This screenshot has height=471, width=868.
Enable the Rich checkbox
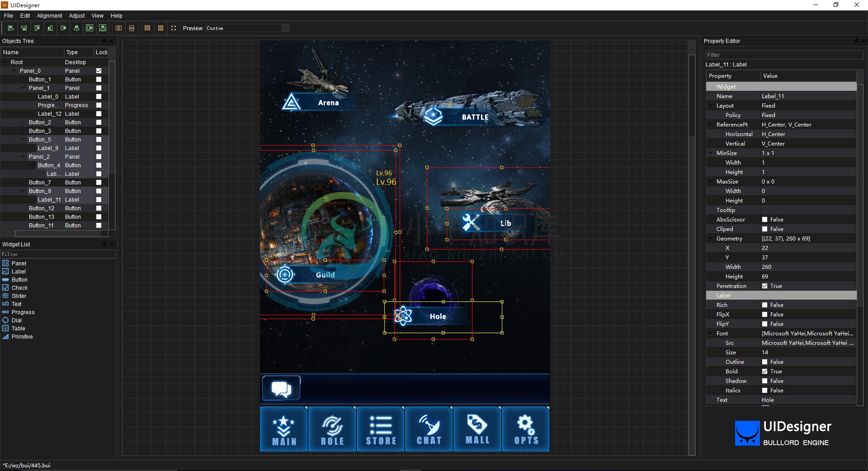pos(765,305)
